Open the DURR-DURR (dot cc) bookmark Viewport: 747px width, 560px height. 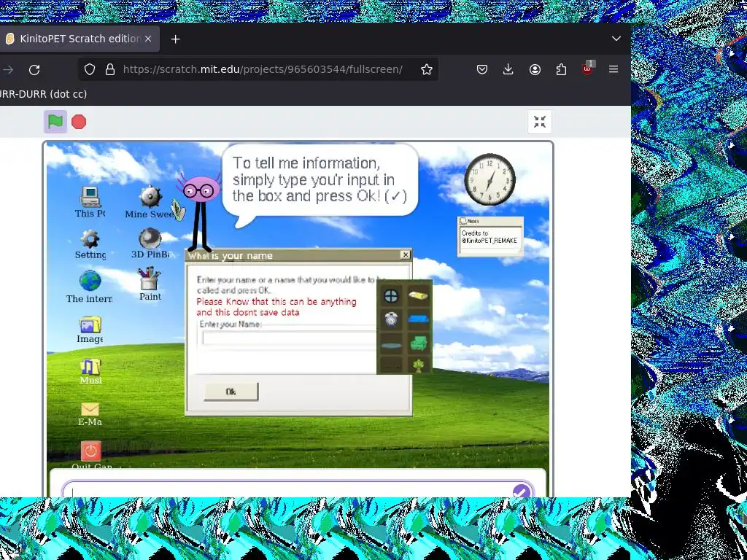tap(43, 94)
